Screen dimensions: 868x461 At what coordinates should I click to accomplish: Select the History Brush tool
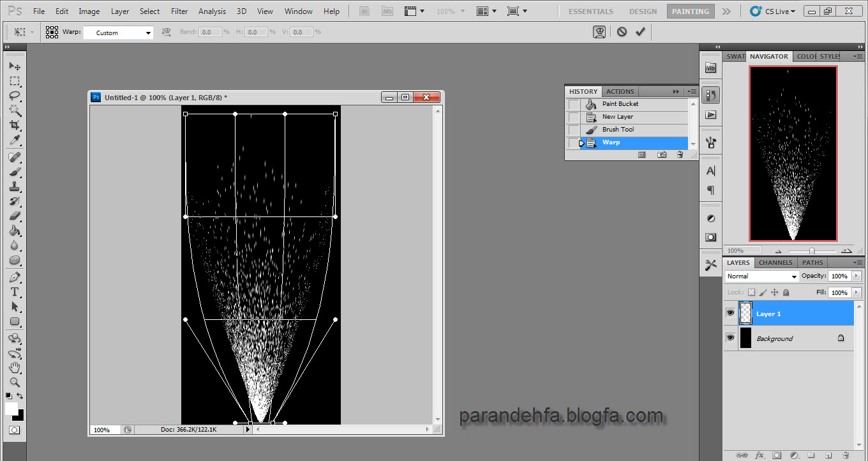15,201
